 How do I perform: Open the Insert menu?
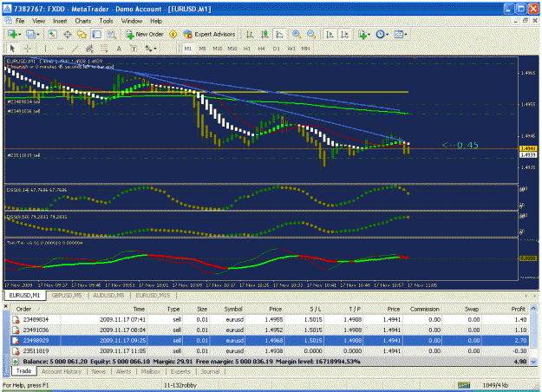[x=60, y=21]
